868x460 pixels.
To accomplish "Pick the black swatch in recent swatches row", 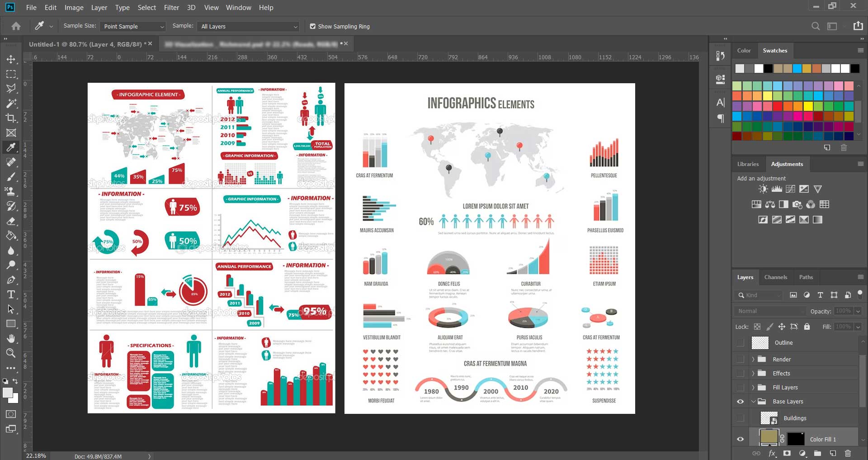I will click(768, 69).
